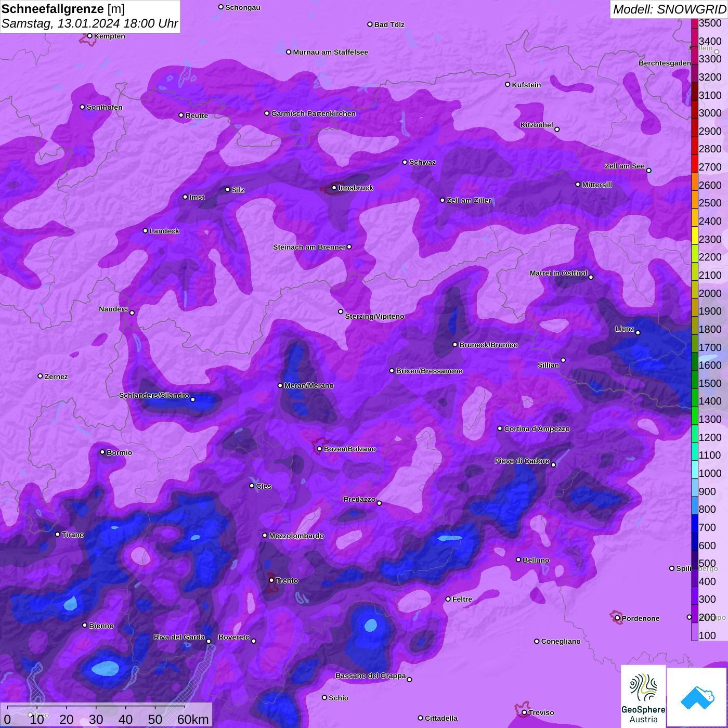Click the Kempten city marker
Screen dimensions: 728x728
click(89, 36)
